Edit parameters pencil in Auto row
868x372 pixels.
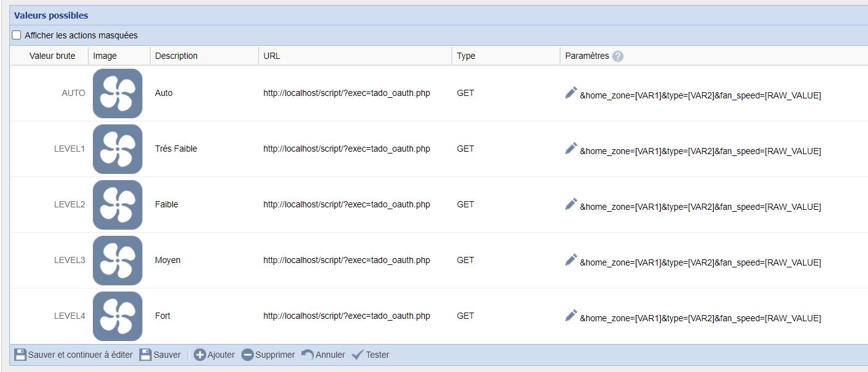pyautogui.click(x=571, y=93)
